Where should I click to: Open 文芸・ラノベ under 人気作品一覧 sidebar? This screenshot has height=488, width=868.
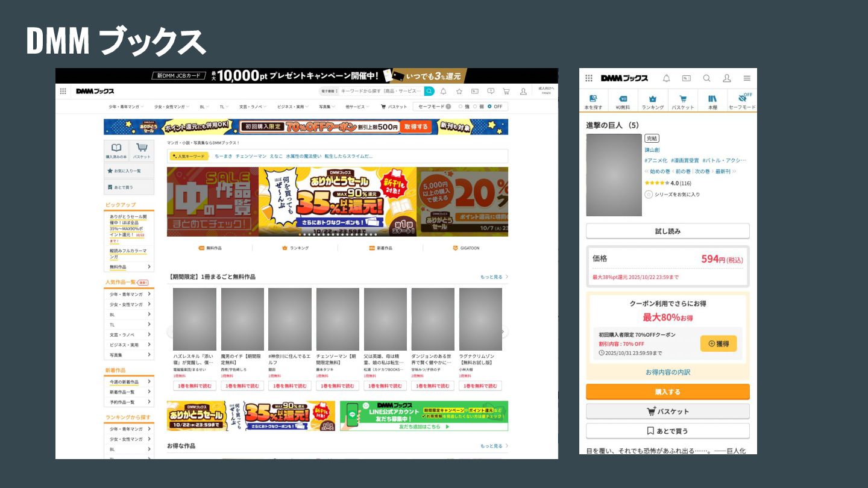point(129,334)
